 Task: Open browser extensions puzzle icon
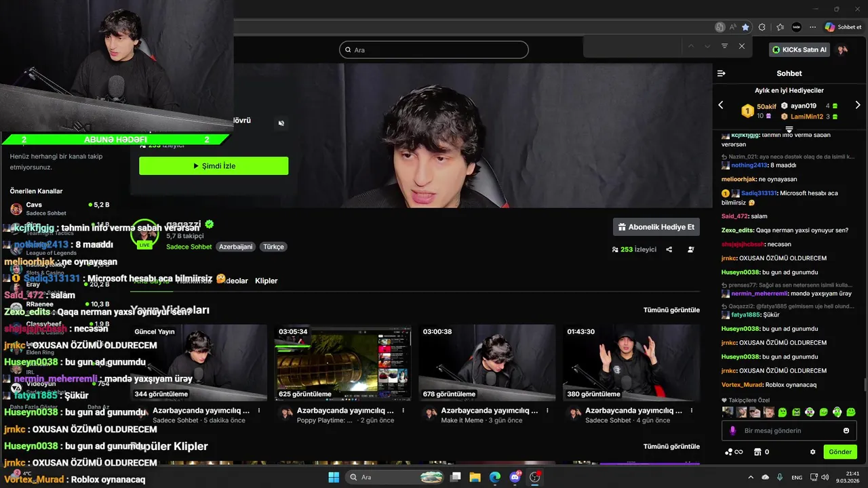[762, 27]
